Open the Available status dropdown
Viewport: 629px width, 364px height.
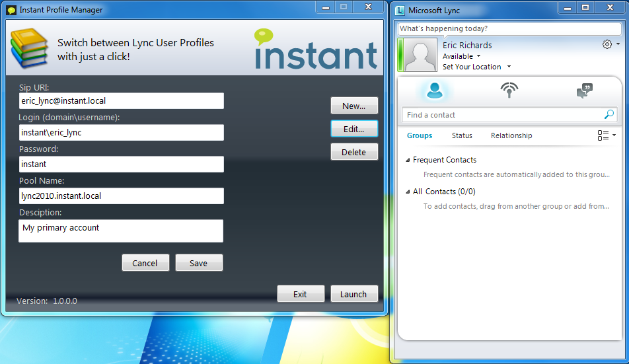pos(478,56)
